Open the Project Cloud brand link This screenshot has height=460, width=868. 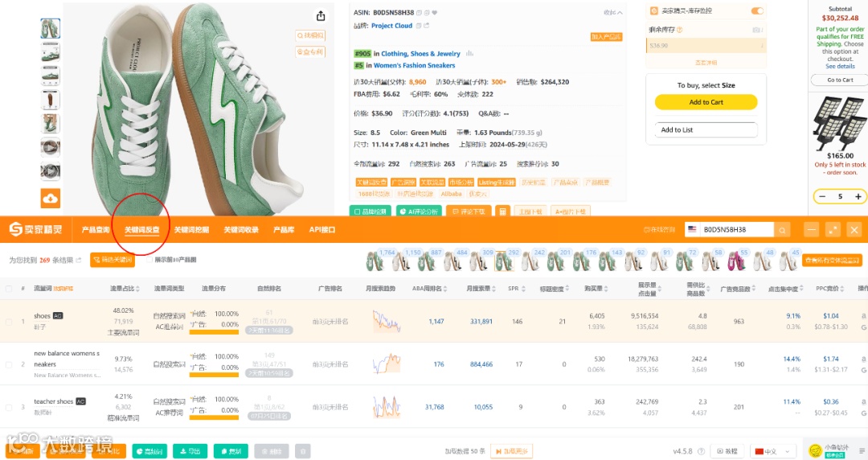pyautogui.click(x=392, y=26)
